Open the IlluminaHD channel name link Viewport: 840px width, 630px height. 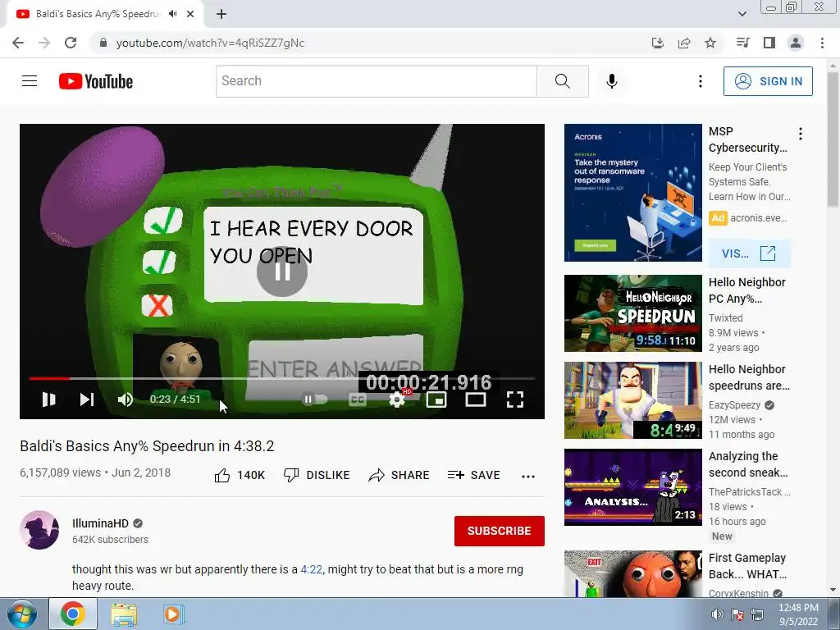pos(101,523)
